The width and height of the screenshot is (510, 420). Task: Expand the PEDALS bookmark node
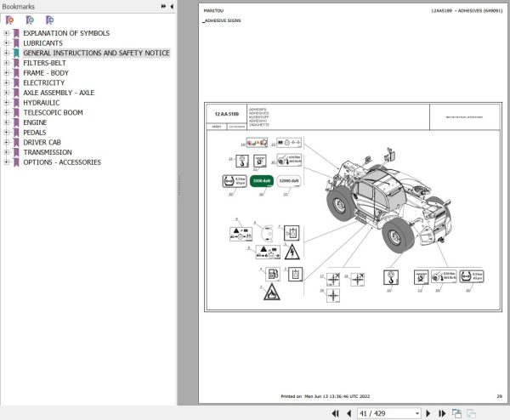[6, 133]
